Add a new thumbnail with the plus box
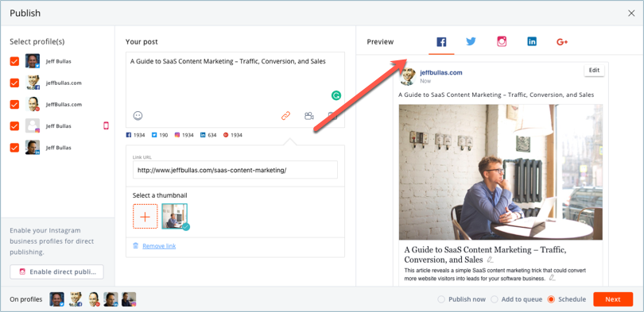644x312 pixels. [x=145, y=216]
